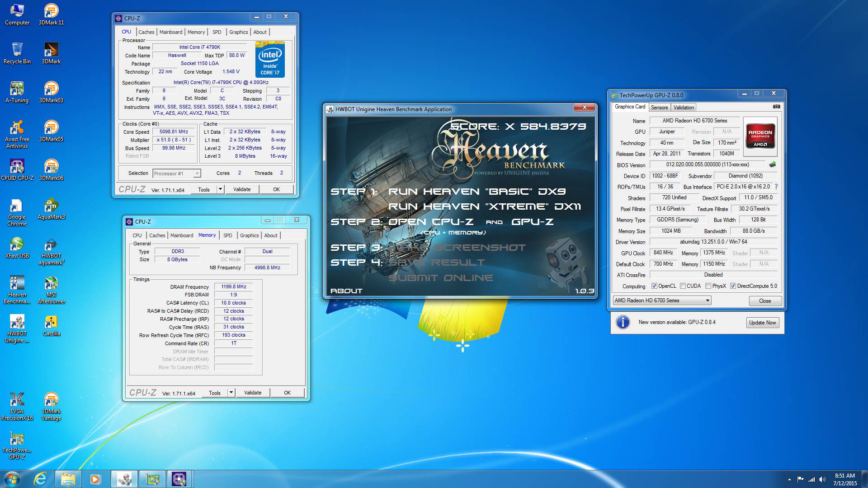
Task: Click the GPU-Z link in Heaven app
Action: point(532,222)
